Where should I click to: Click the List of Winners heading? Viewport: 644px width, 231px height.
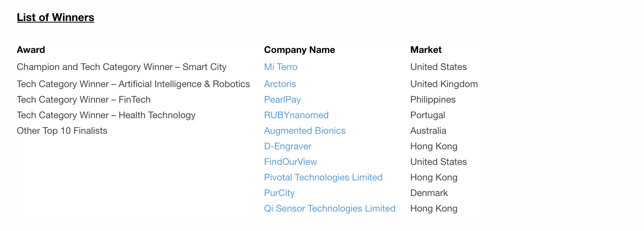[x=55, y=17]
